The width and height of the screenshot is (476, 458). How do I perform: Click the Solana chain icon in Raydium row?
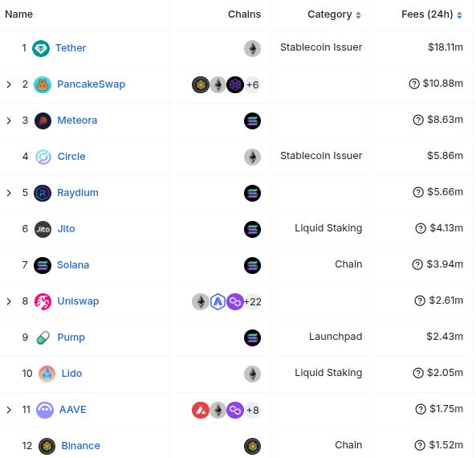pyautogui.click(x=252, y=193)
